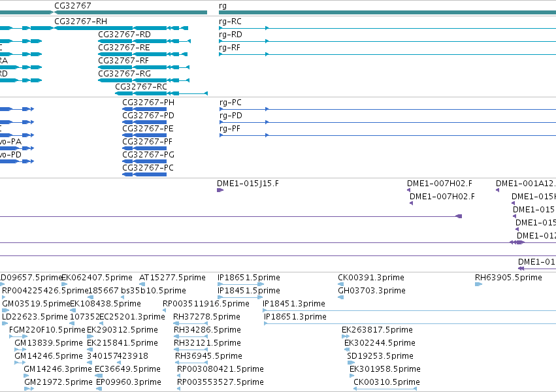Select EST label RH32121.5prime
556x392 pixels.
207,343
